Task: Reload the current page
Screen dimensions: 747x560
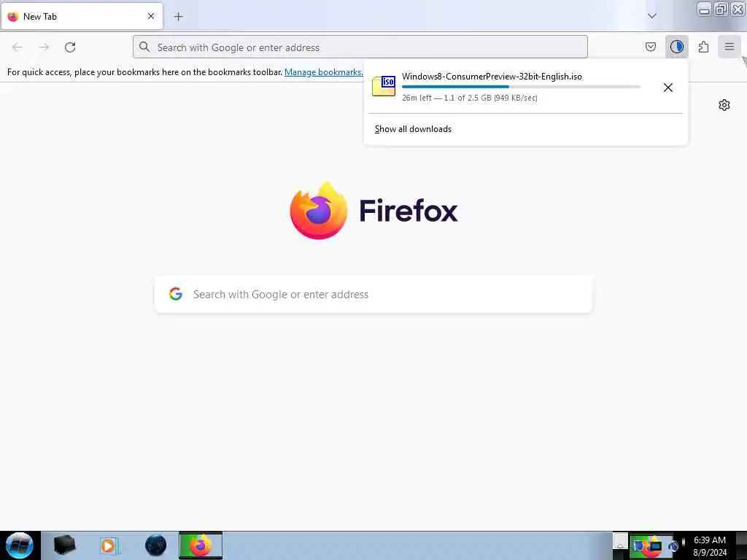Action: coord(70,47)
